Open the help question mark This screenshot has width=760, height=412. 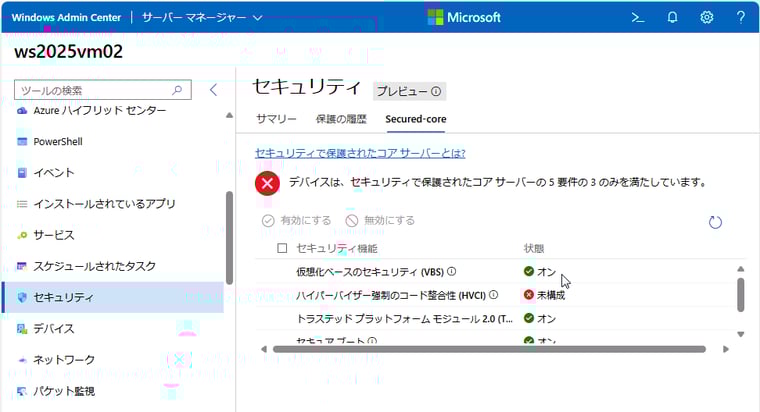coord(741,18)
